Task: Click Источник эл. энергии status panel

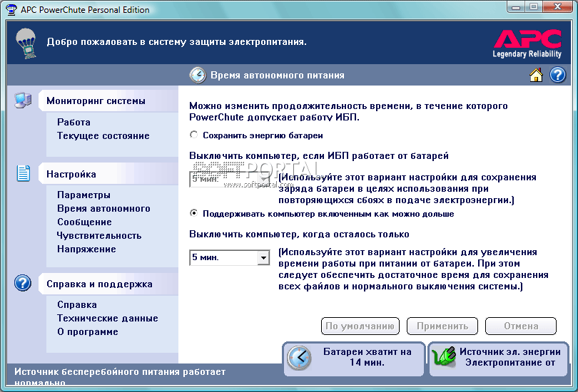Action: point(499,359)
